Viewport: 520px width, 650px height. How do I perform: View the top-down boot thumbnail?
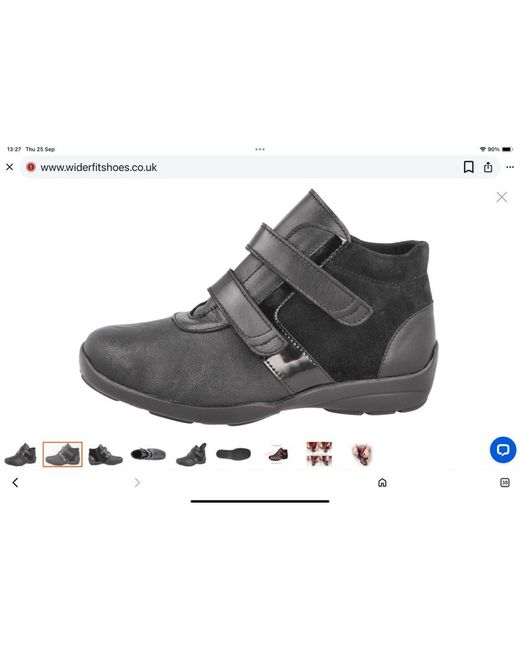pos(148,454)
